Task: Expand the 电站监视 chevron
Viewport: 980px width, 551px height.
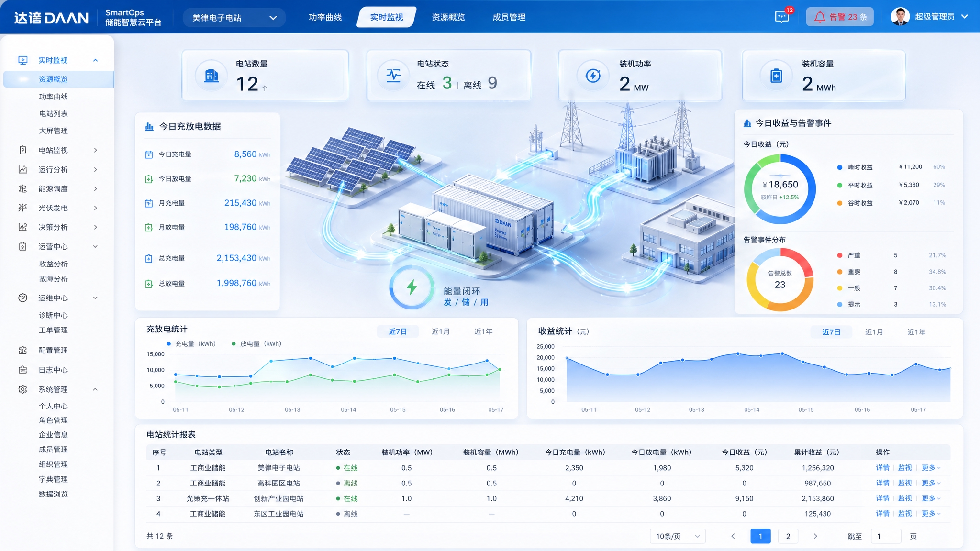Action: [96, 150]
